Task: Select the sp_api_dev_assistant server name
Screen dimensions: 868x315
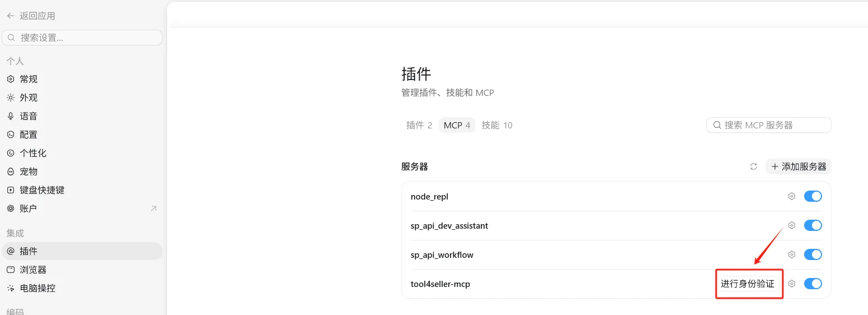Action: [449, 226]
